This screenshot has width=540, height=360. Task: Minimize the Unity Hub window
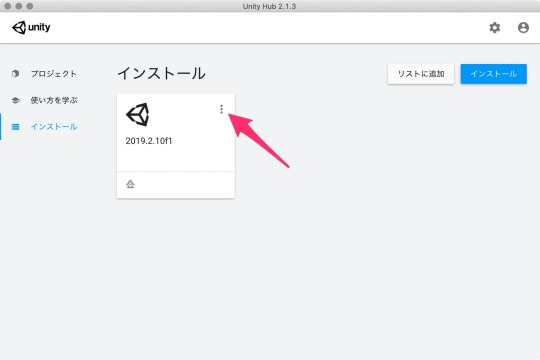point(19,6)
